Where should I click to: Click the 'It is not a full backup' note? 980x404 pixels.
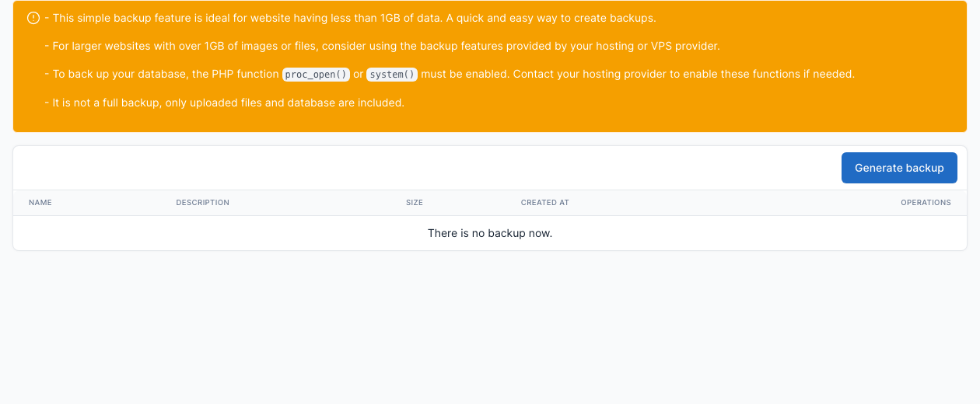[225, 103]
